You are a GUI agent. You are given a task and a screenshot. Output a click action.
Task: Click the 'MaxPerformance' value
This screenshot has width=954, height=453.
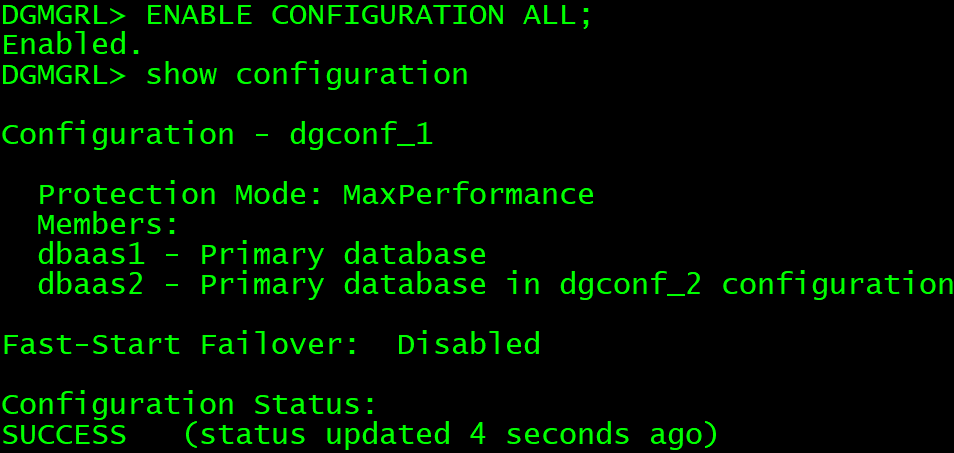click(468, 194)
